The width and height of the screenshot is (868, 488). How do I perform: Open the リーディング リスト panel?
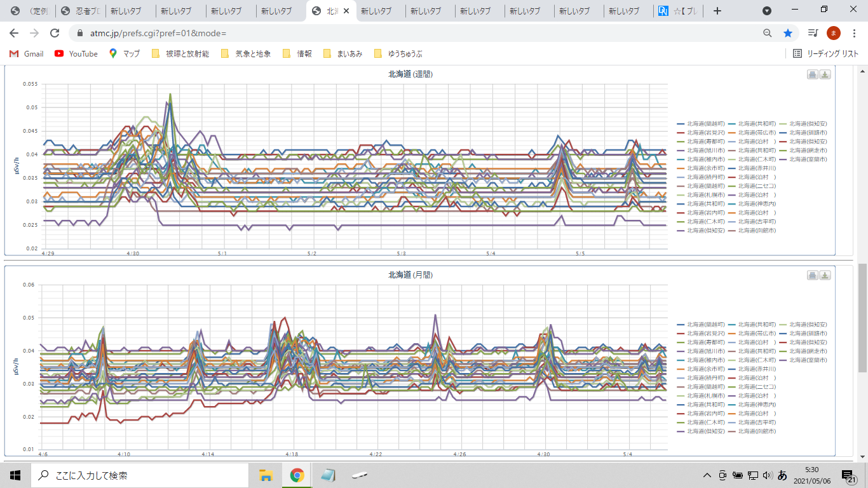pos(826,54)
